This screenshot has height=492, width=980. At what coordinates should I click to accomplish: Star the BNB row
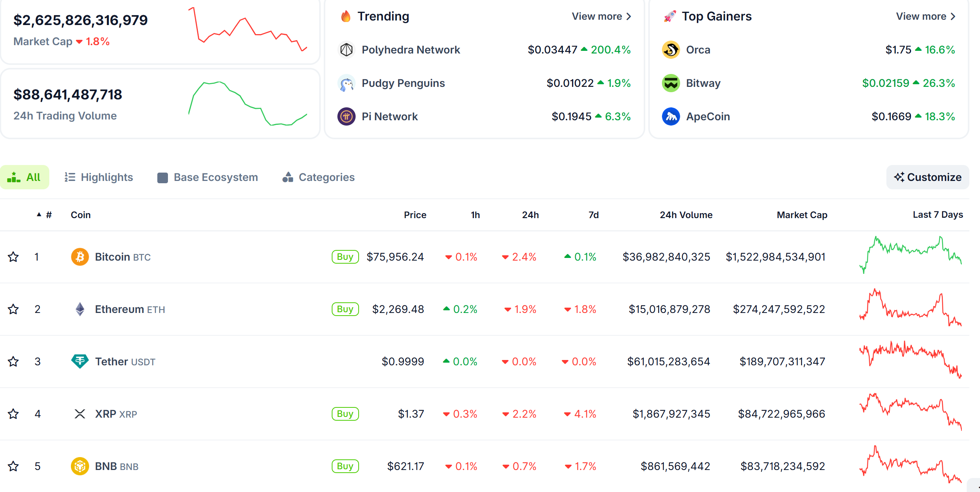click(x=13, y=466)
